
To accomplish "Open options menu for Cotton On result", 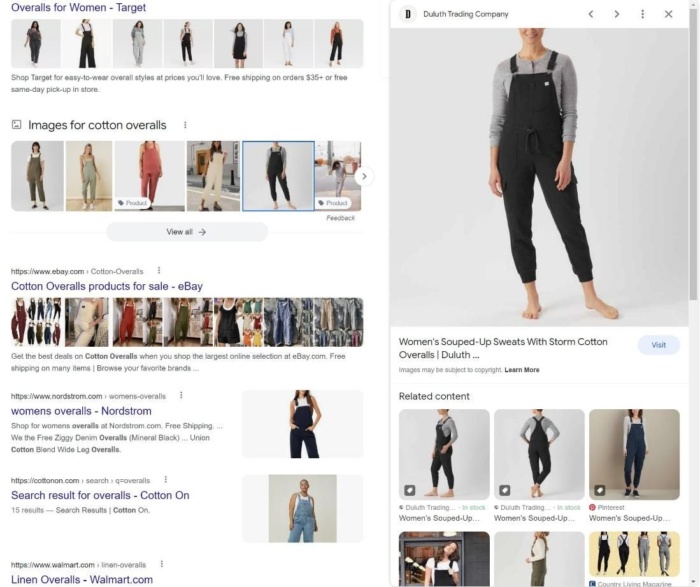I will [166, 480].
